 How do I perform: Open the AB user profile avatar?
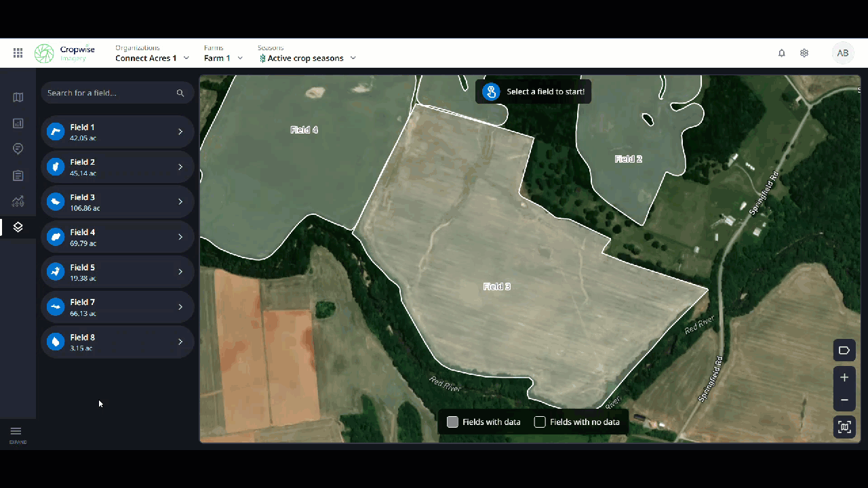pyautogui.click(x=843, y=53)
